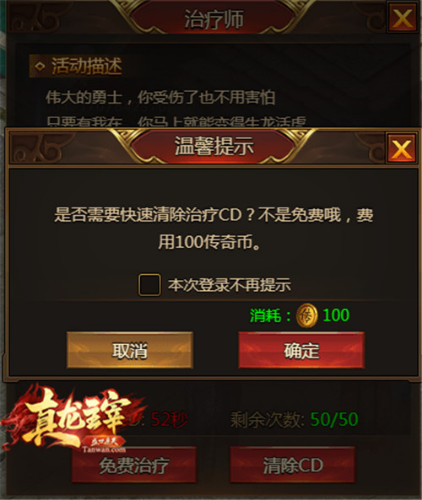Click the red 52秒 cooldown timer

point(169,419)
